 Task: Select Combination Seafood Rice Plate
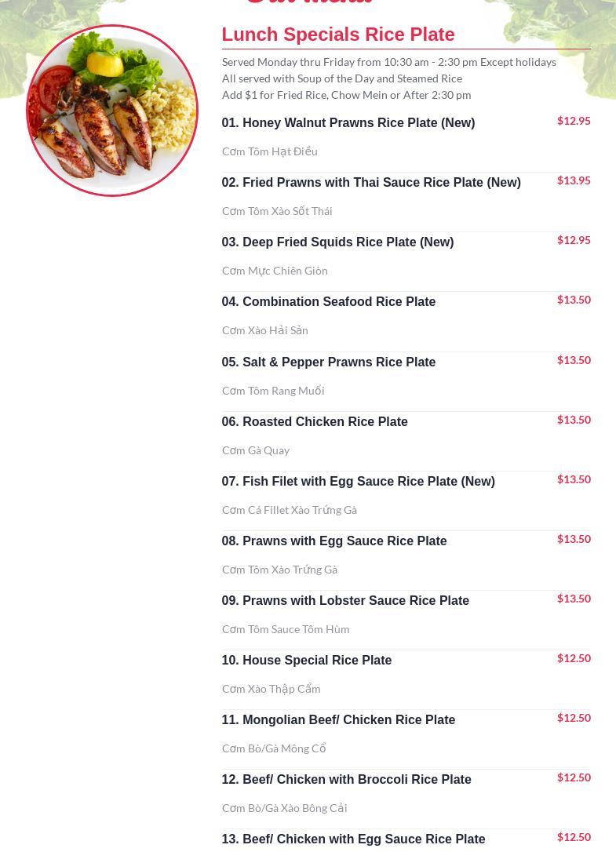click(329, 301)
